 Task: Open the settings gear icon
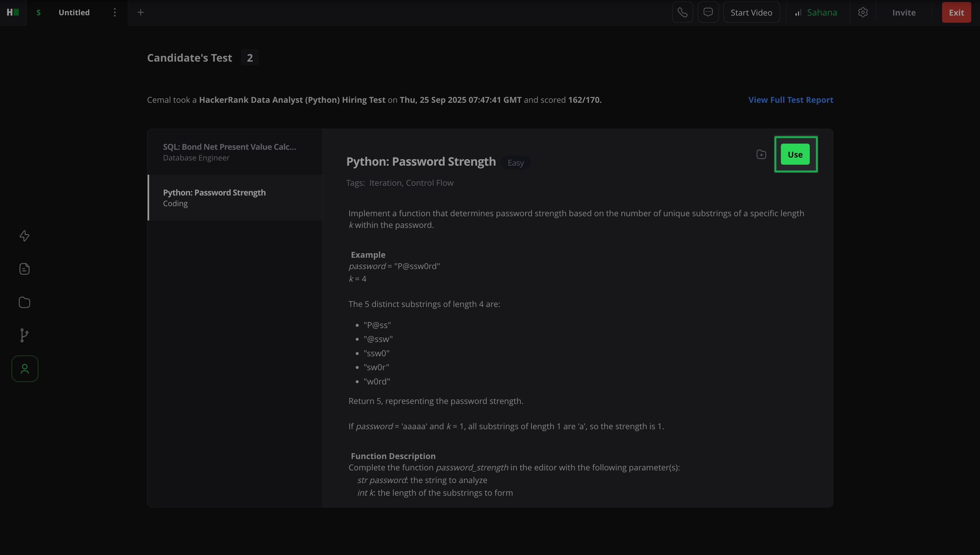point(863,13)
